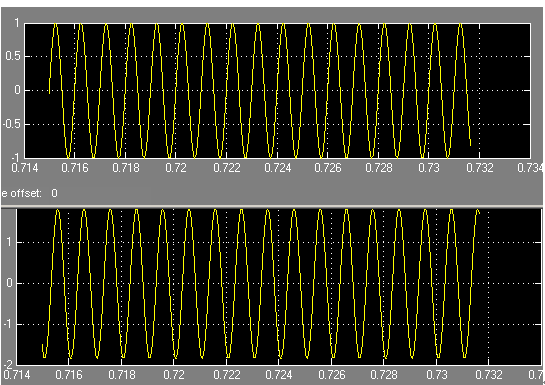Click the 0 amplitude label on lower plot

tap(10, 283)
